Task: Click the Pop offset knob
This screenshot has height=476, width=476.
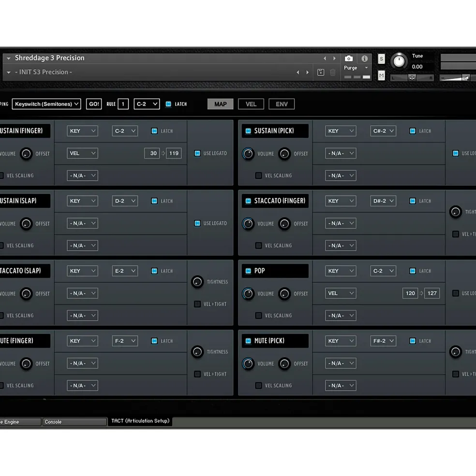Action: 284,293
